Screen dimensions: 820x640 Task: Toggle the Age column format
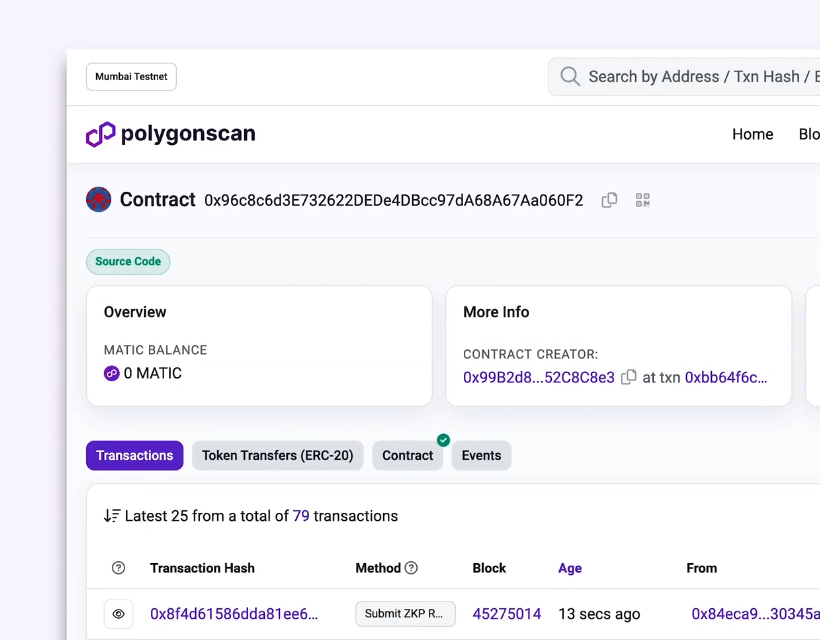tap(570, 568)
